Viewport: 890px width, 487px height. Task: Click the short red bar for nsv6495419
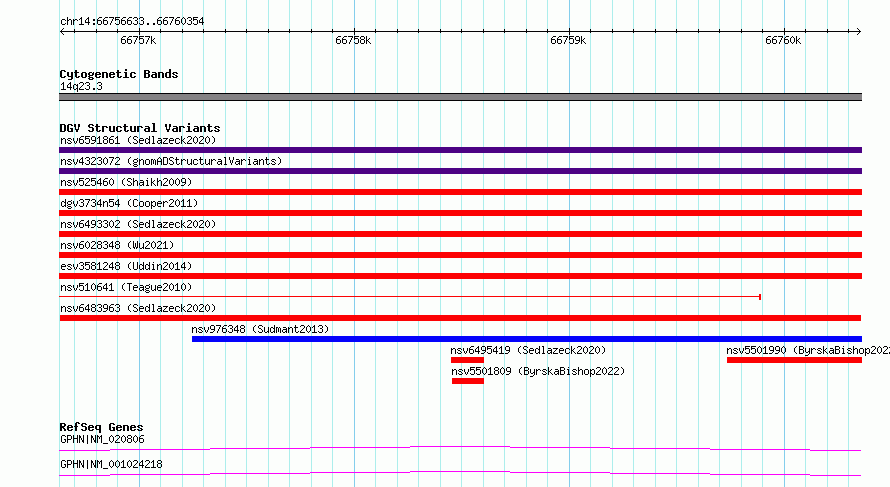(x=467, y=360)
